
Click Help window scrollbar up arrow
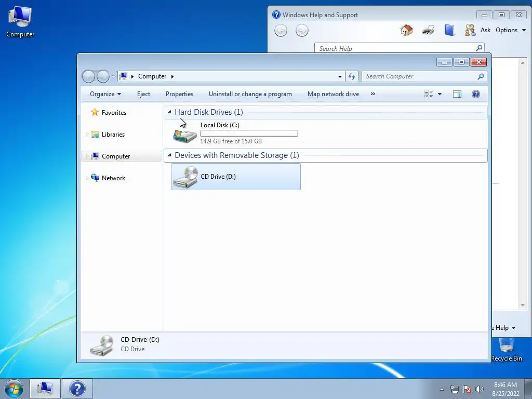tap(523, 62)
